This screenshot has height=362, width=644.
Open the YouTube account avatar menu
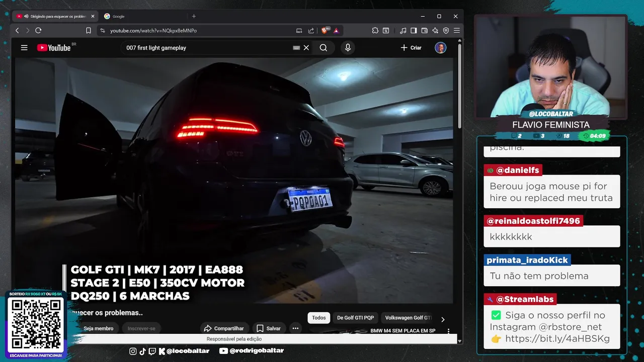(x=441, y=48)
